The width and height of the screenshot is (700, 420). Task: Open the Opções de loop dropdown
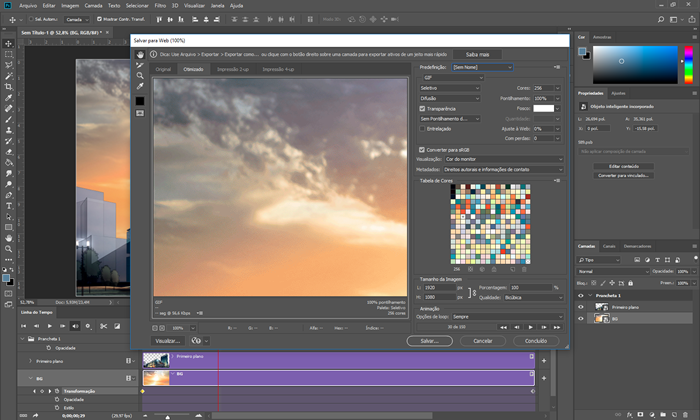click(508, 316)
